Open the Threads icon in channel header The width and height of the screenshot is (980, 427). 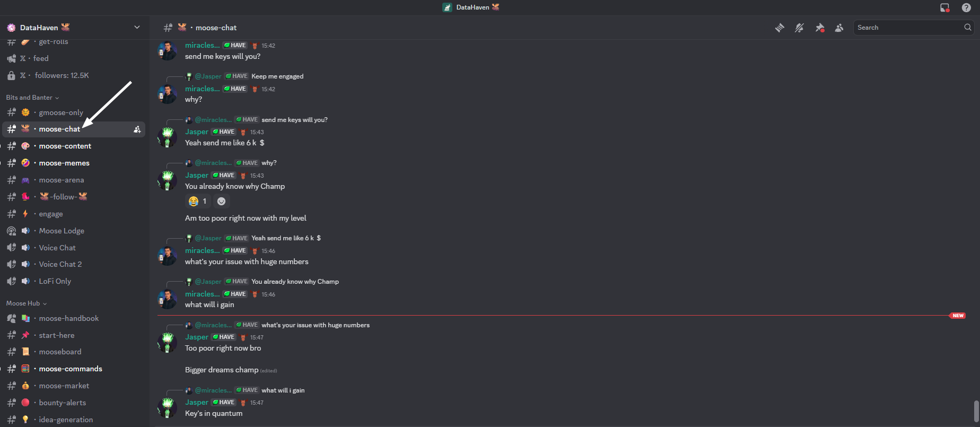[780, 28]
